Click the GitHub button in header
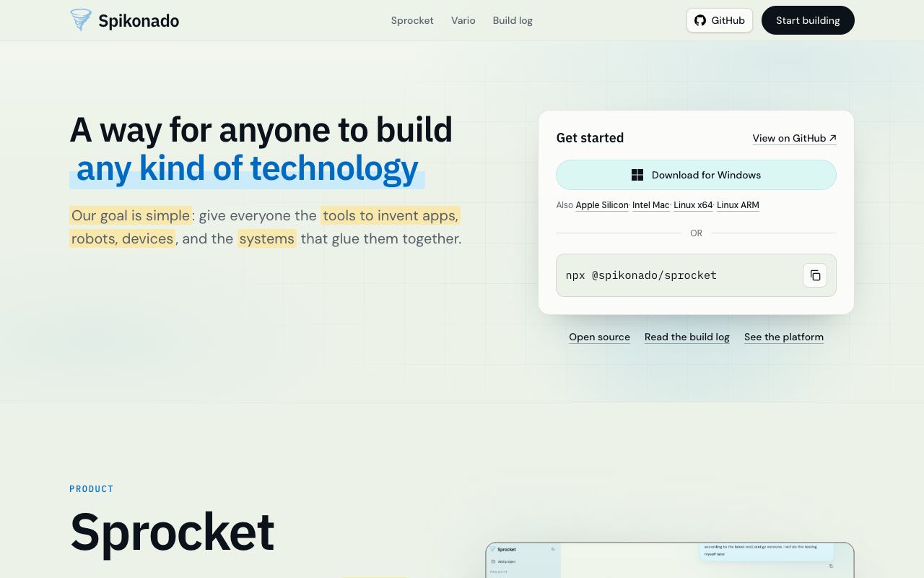 click(720, 20)
